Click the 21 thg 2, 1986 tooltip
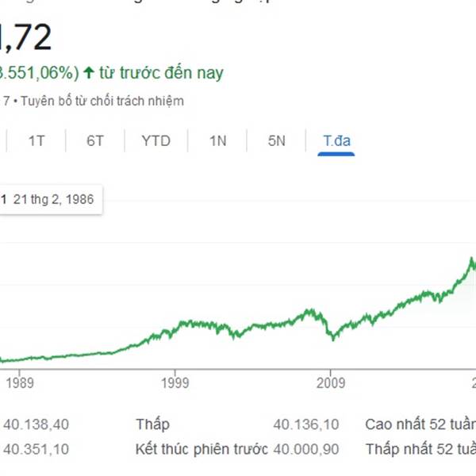Image resolution: width=476 pixels, height=476 pixels. [51, 199]
